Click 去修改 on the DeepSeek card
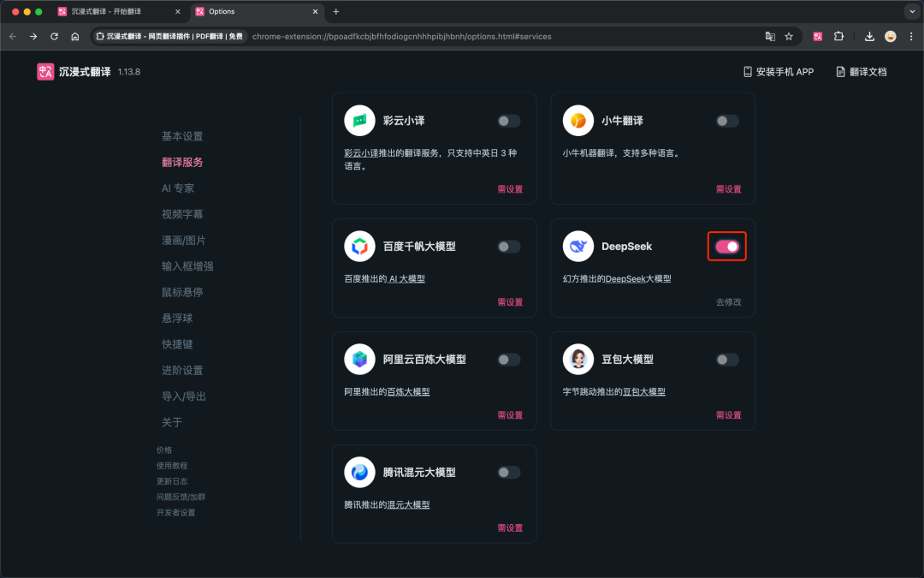This screenshot has height=578, width=924. point(728,301)
